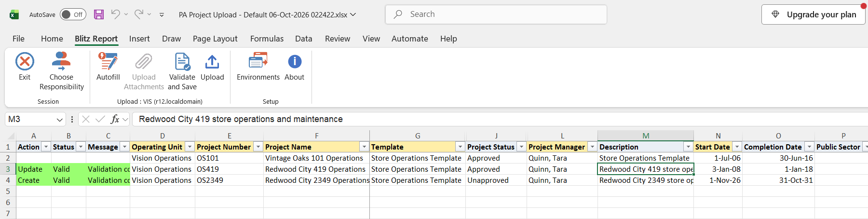Click the Exit icon in Session group
The image size is (868, 219).
click(25, 62)
